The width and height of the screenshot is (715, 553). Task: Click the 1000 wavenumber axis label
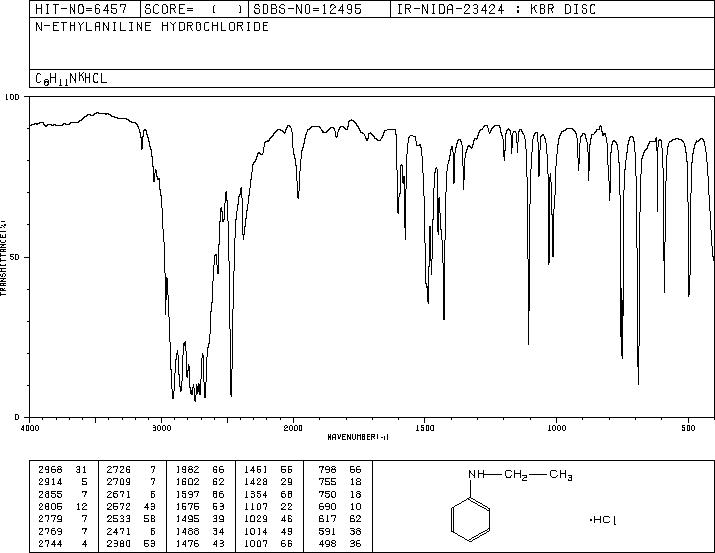[x=556, y=428]
